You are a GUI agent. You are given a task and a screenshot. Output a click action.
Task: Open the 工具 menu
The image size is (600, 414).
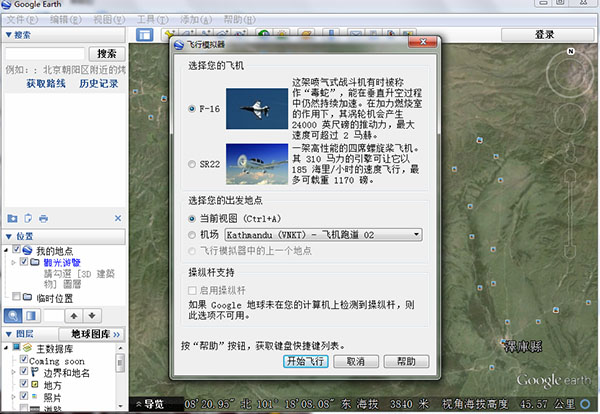pos(147,19)
